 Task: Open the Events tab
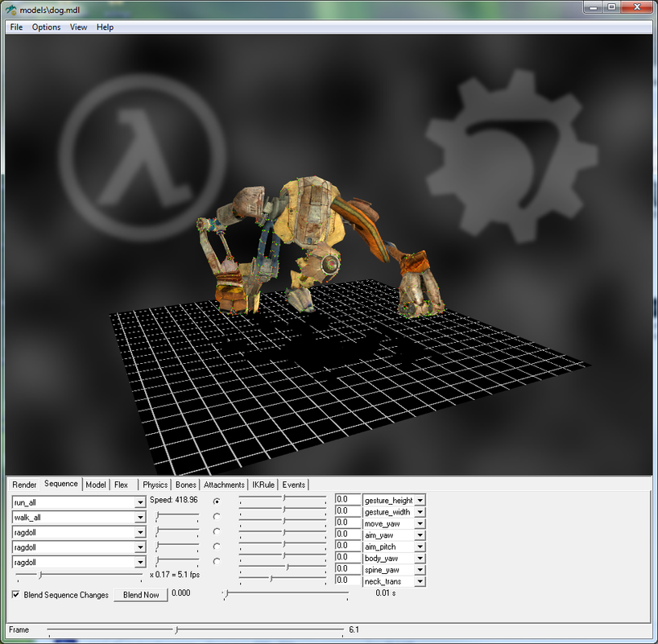(293, 485)
